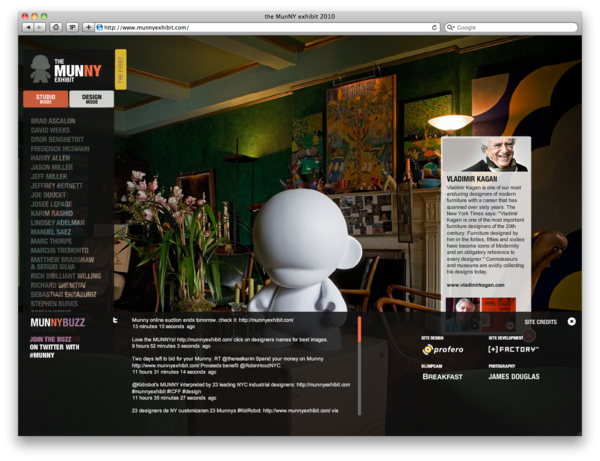600x461 pixels.
Task: Reload the page with the refresh icon
Action: [x=434, y=28]
